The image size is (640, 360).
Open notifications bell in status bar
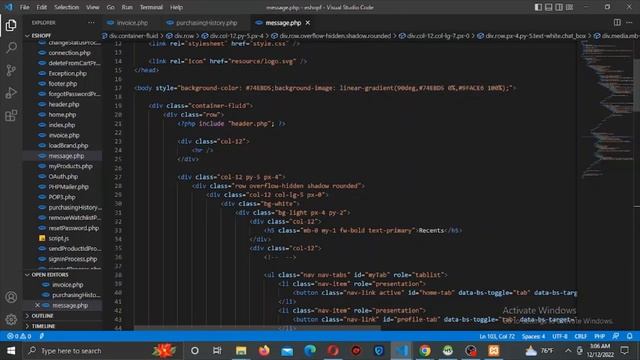[x=629, y=336]
